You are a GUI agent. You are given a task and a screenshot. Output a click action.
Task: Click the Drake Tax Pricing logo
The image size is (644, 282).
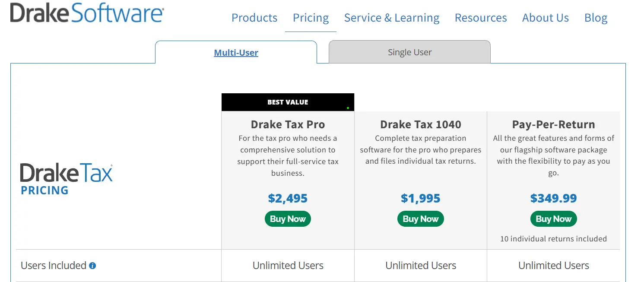pos(67,179)
